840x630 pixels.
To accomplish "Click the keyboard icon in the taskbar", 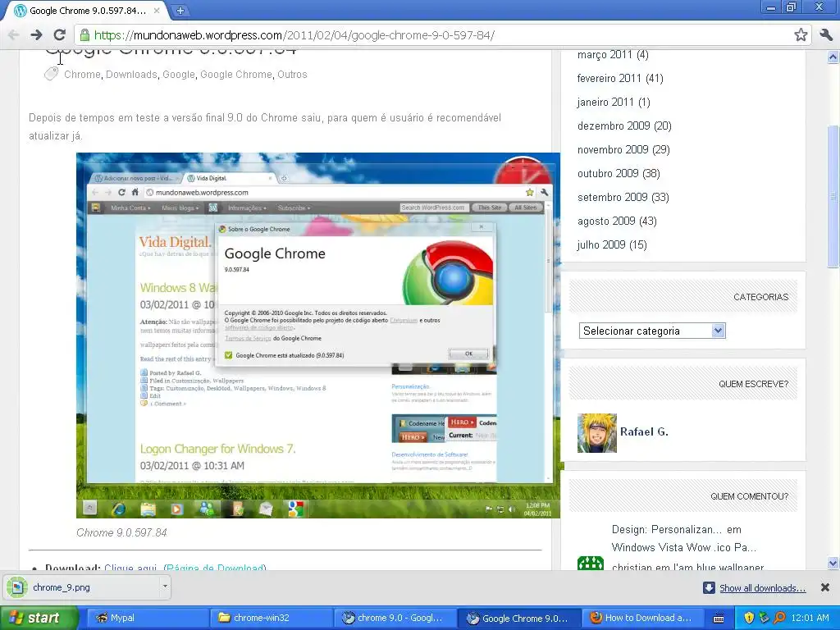I will (719, 619).
